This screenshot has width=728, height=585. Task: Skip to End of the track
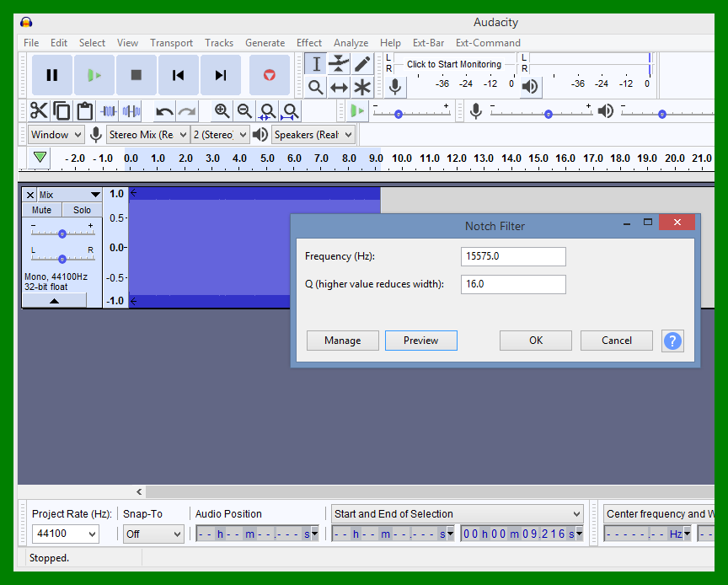[221, 75]
